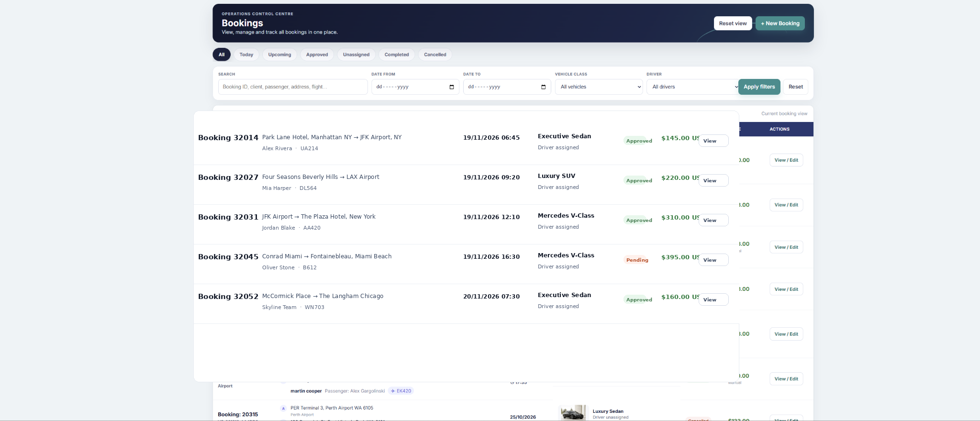
Task: Click the Approved status on Booking 32027
Action: point(639,181)
